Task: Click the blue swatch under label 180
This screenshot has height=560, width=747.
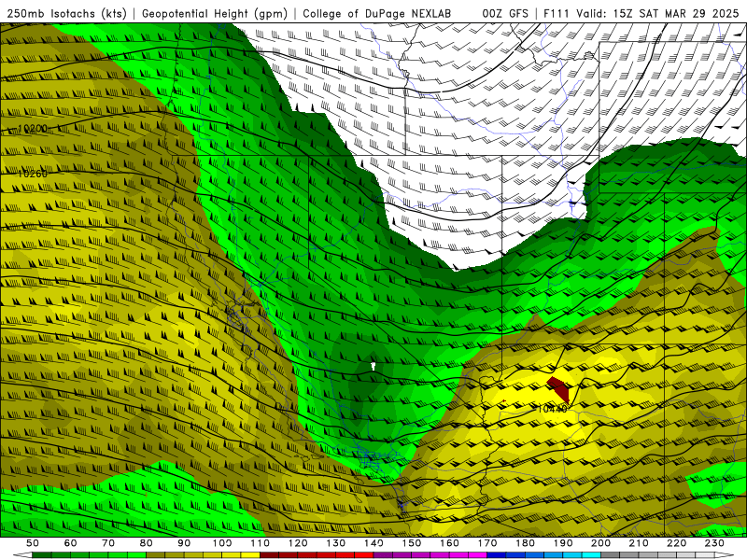Action: tap(515, 555)
